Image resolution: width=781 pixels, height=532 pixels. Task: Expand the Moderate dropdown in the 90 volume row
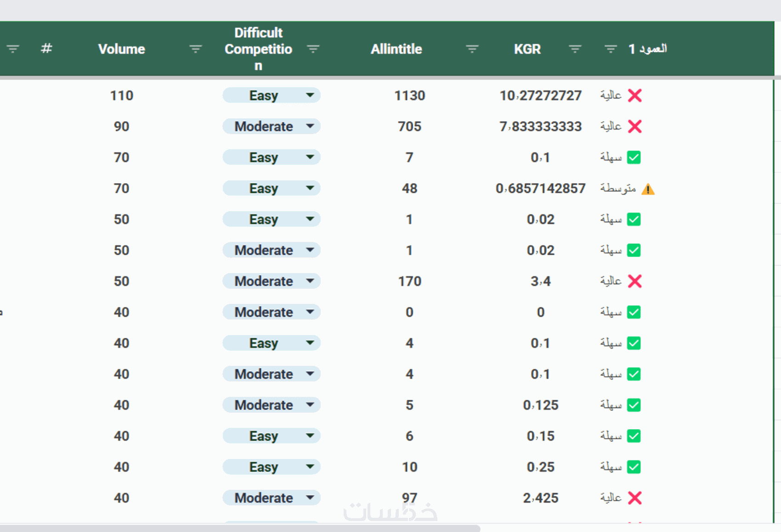310,126
